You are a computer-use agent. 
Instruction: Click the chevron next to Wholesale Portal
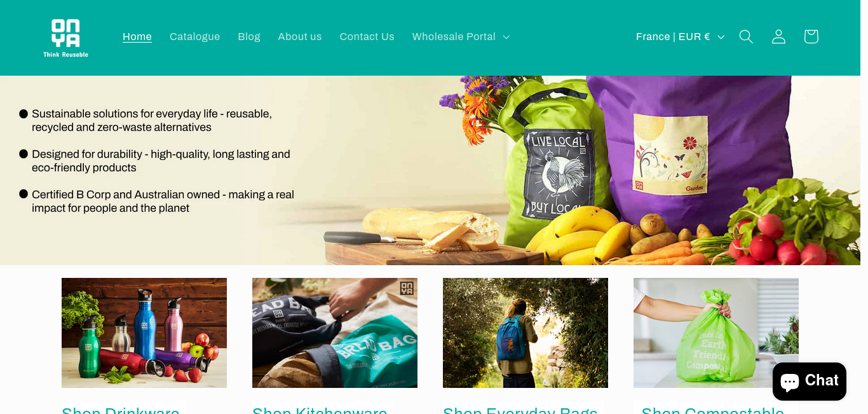pos(506,37)
